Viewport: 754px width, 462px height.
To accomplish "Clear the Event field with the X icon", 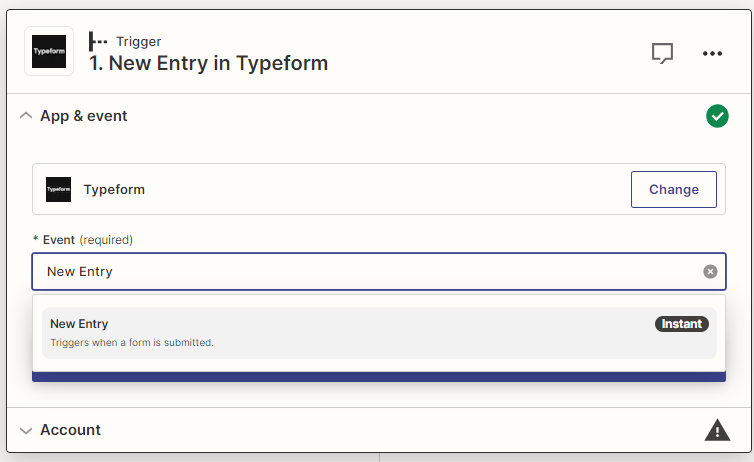I will (x=710, y=271).
